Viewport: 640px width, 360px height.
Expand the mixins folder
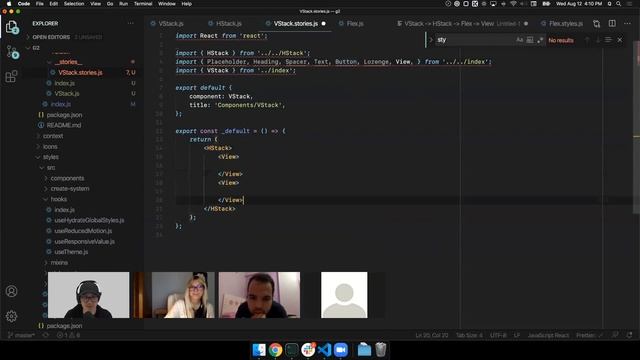pyautogui.click(x=59, y=262)
